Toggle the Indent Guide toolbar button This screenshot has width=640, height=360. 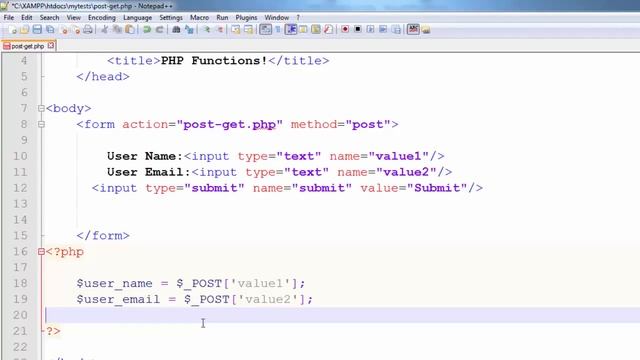tap(291, 29)
